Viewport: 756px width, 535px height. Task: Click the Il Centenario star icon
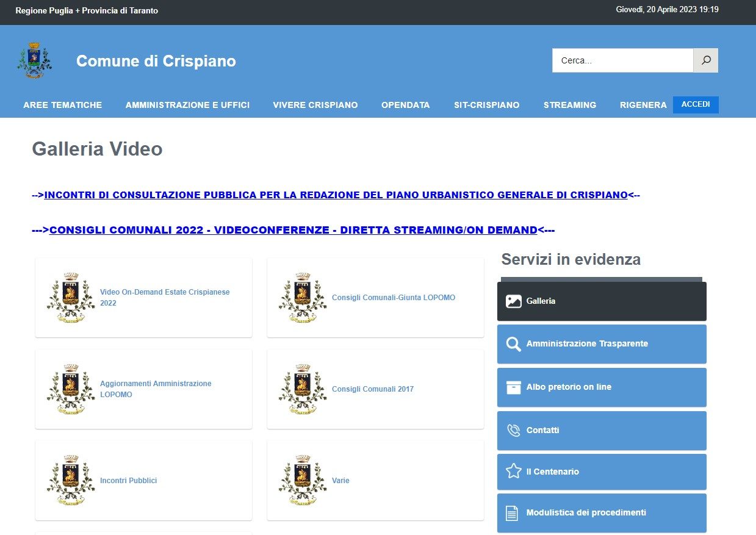(514, 472)
